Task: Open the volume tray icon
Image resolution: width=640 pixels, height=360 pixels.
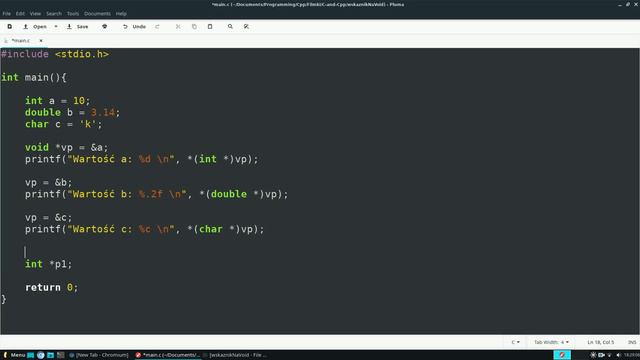Action: (618, 355)
